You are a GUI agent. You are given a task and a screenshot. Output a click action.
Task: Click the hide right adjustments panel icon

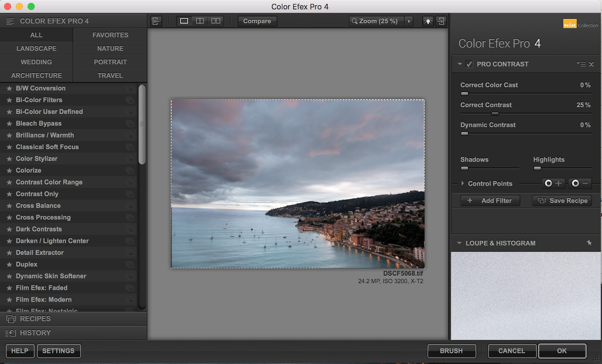click(441, 21)
